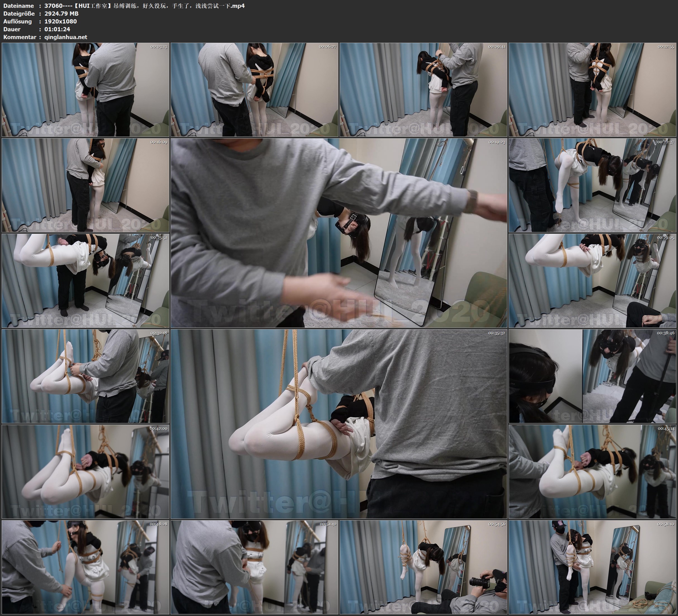This screenshot has height=616, width=678.
Task: Select the large frame at 00:19:23
Action: click(339, 233)
